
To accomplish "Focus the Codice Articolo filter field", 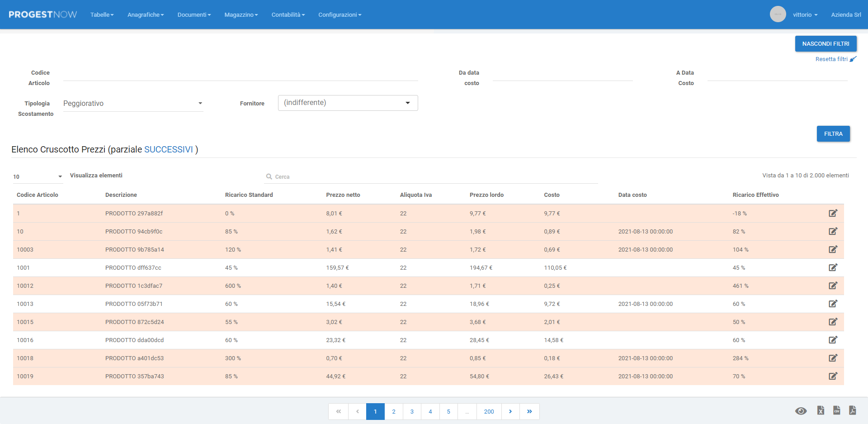I will click(x=241, y=74).
